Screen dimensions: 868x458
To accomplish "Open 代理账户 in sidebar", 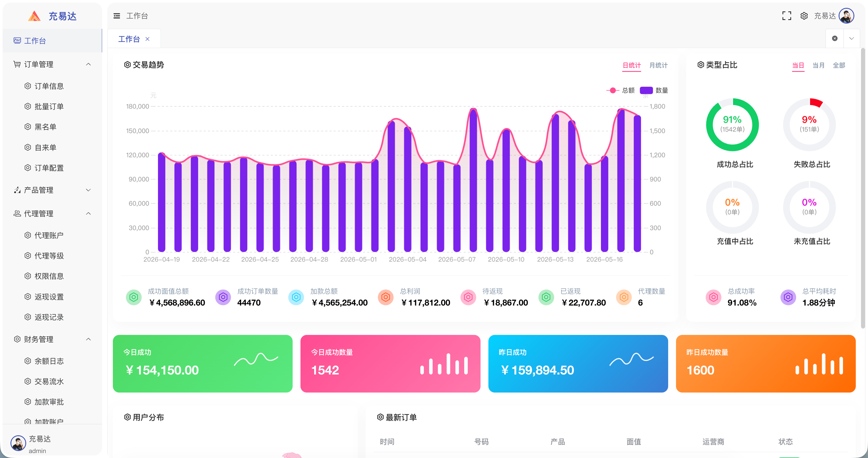I will pos(49,235).
